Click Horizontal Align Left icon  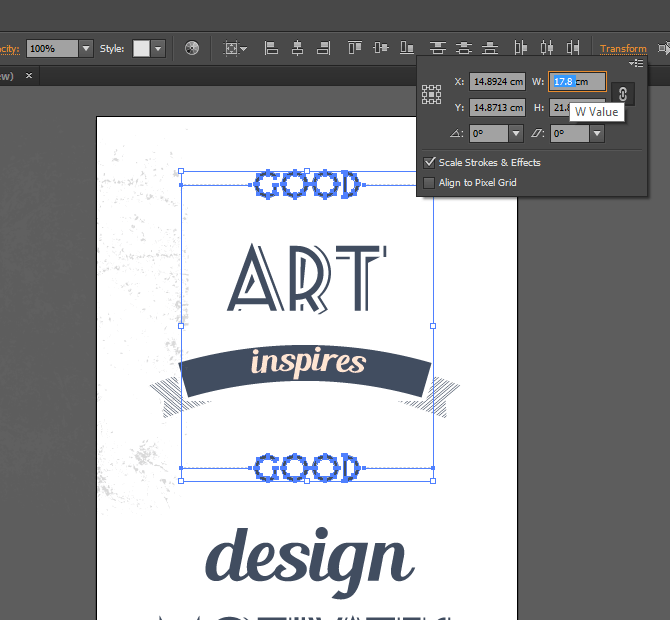click(x=272, y=48)
